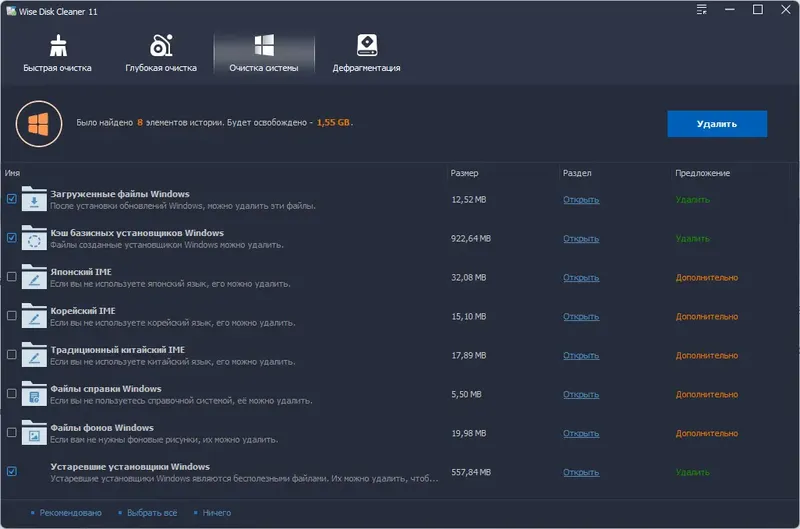800x529 pixels.
Task: Select the Устаревшие установщики Windows row title
Action: click(130, 466)
